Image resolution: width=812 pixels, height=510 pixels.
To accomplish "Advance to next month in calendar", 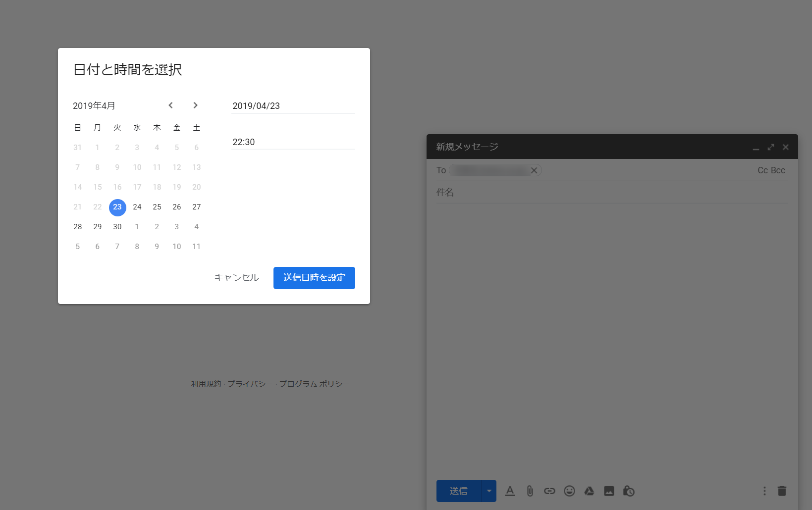I will point(195,105).
